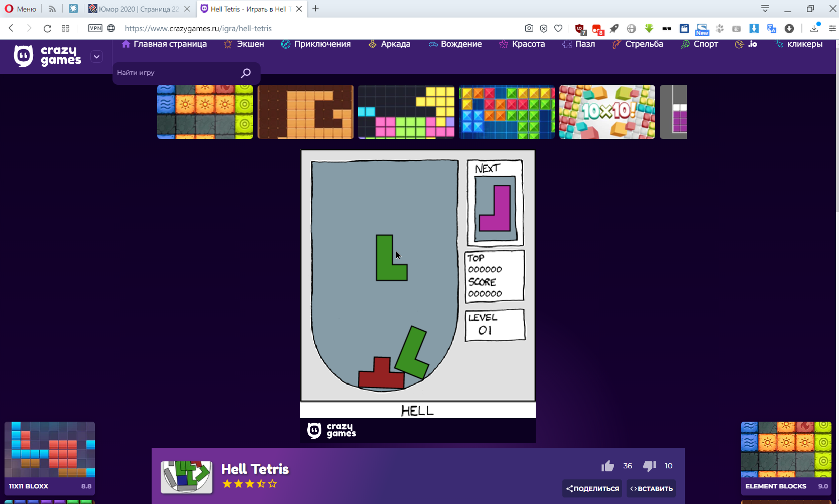Viewport: 839px width, 504px height.
Task: Open the Стрельба category
Action: tap(638, 44)
